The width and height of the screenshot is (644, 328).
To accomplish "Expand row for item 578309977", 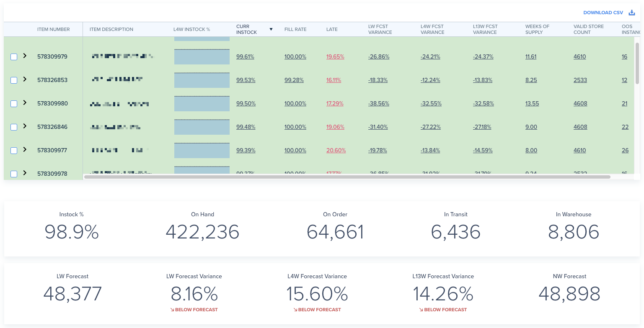I will click(x=25, y=149).
